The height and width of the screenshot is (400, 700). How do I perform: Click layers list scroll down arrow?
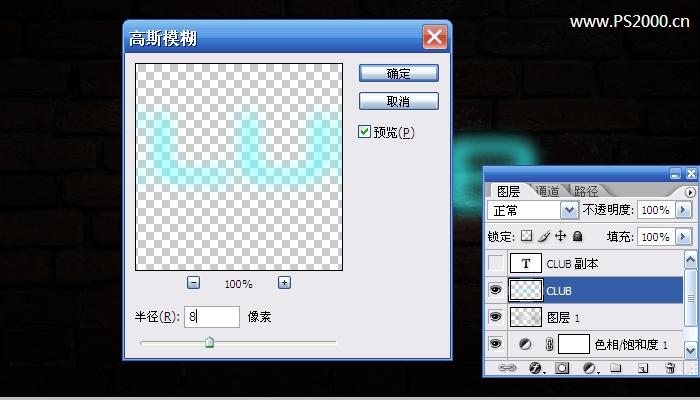coord(690,350)
